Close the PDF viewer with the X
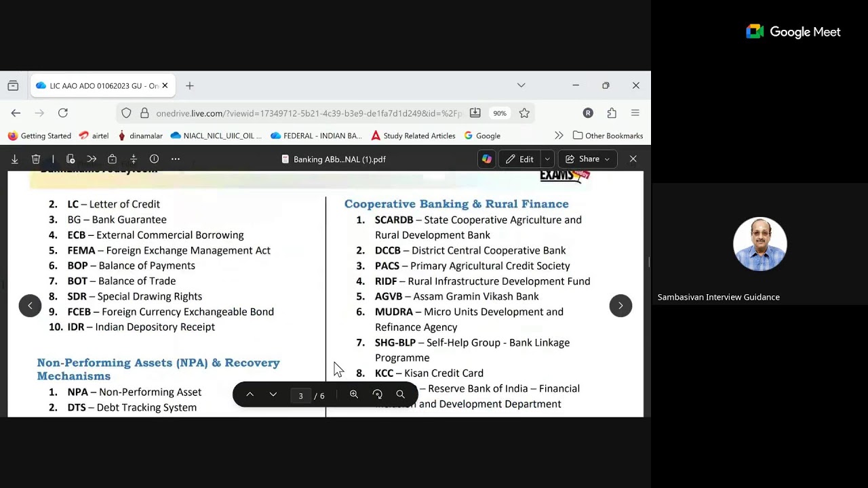Screen dimensions: 868x488 (x=633, y=159)
